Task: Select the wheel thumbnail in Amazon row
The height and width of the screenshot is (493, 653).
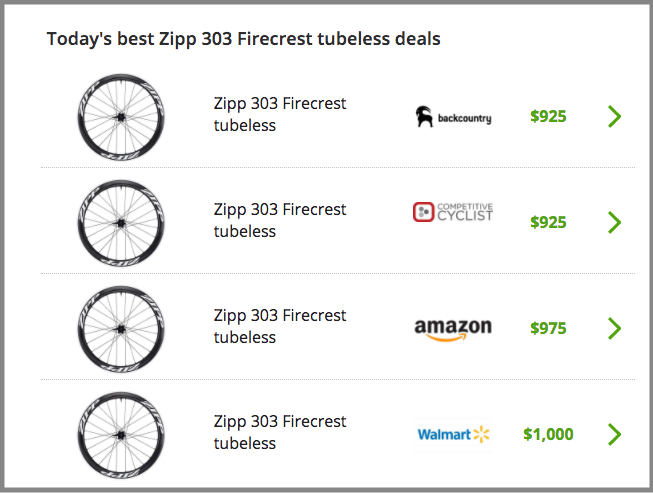Action: [x=121, y=329]
